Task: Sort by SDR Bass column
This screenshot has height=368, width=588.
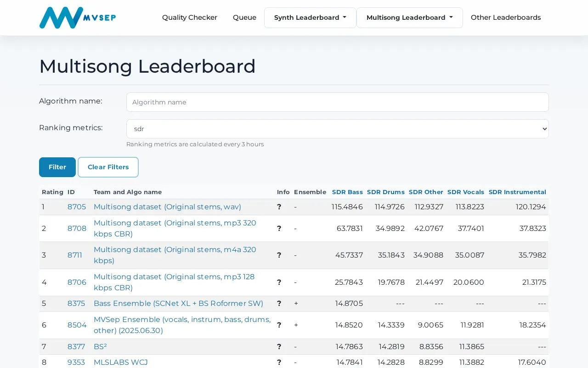Action: pyautogui.click(x=347, y=192)
